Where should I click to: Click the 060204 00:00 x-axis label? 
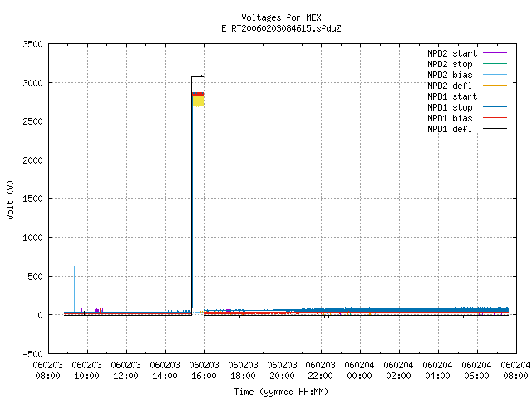[x=359, y=371]
